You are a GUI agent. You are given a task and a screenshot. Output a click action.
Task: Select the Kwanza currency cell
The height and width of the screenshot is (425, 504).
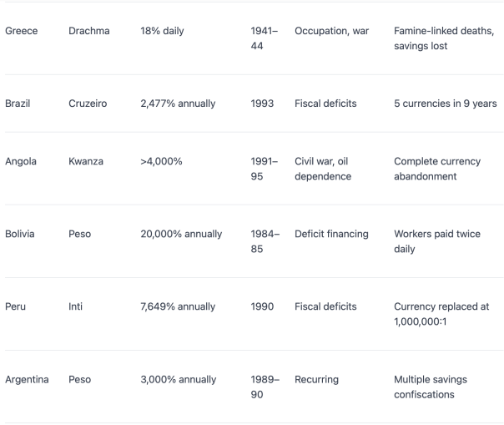[86, 161]
